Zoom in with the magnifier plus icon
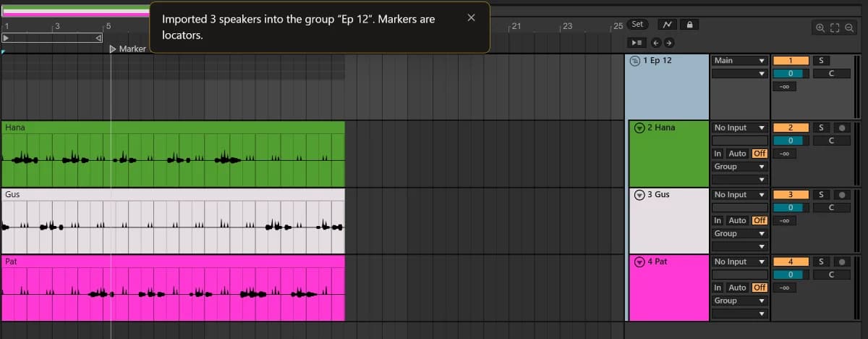 coord(820,28)
